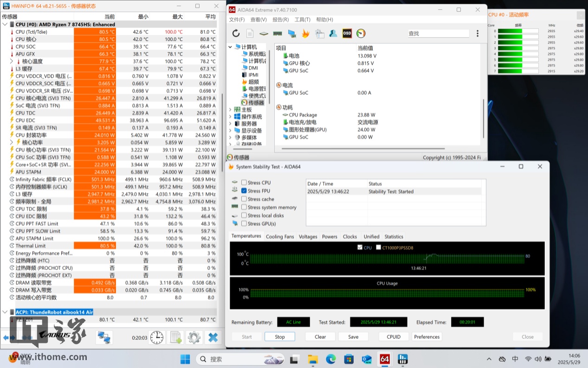Screen dimensions: 588x368
Task: Enable the Stress GPU(s) checkbox
Action: pyautogui.click(x=244, y=223)
